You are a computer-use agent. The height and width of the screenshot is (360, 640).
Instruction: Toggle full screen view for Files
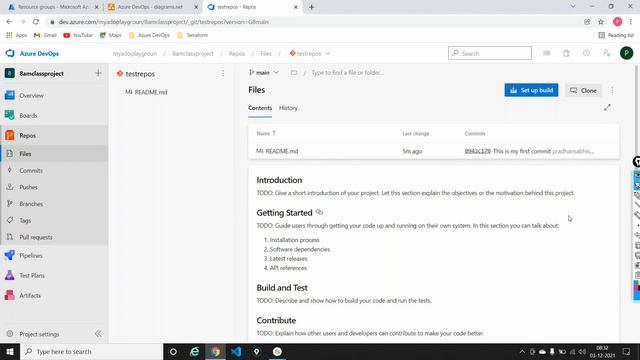pos(607,107)
